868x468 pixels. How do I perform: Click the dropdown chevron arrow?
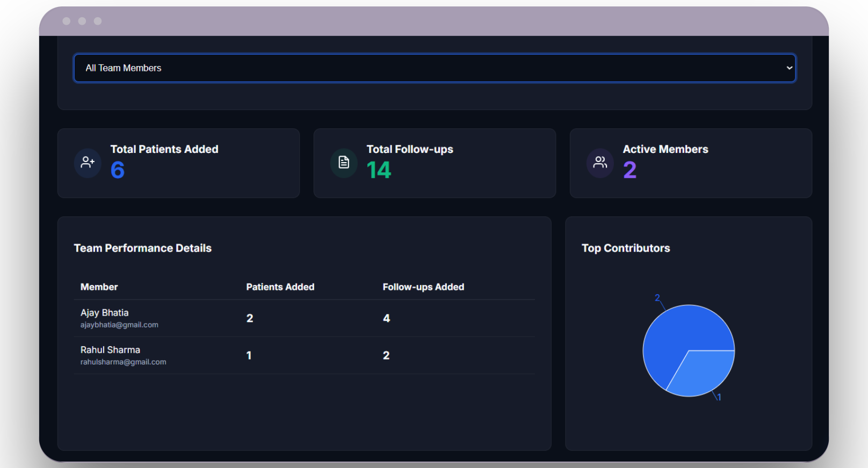[x=789, y=68]
